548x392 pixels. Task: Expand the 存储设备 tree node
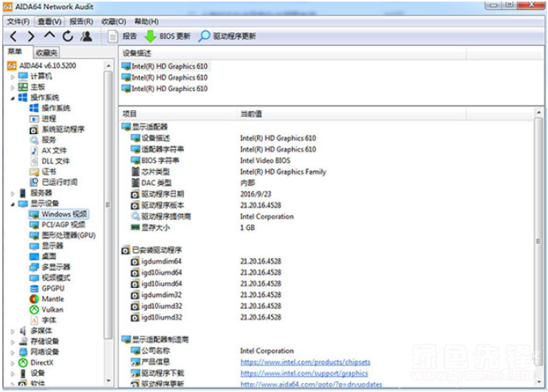(x=13, y=342)
